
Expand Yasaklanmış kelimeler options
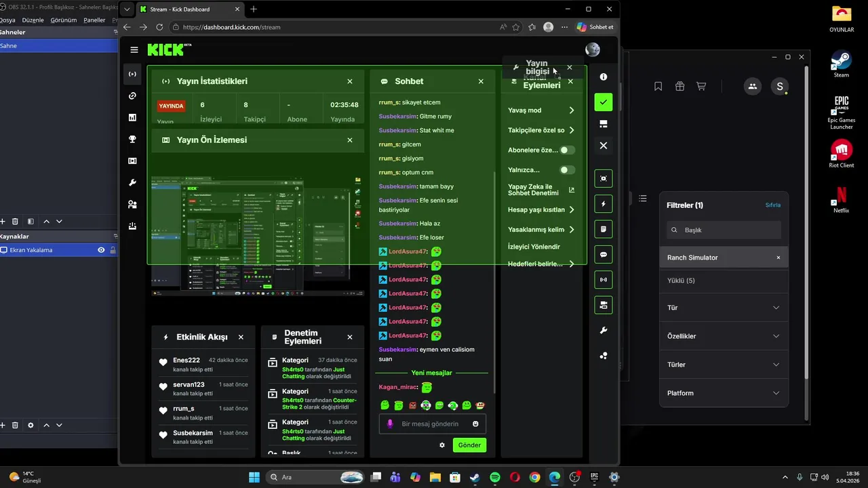[572, 230]
